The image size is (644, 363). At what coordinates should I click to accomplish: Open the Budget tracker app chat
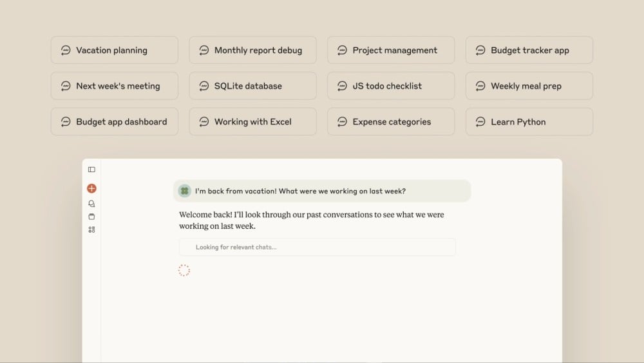529,50
